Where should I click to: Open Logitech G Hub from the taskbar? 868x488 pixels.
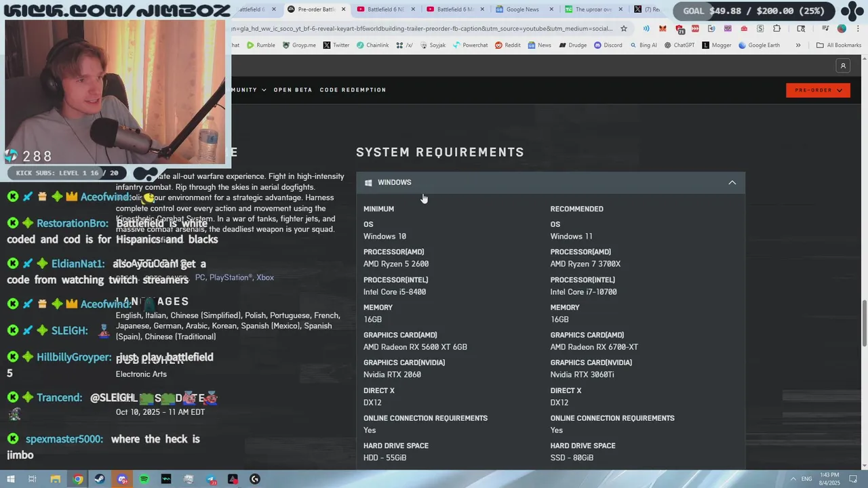tap(255, 479)
